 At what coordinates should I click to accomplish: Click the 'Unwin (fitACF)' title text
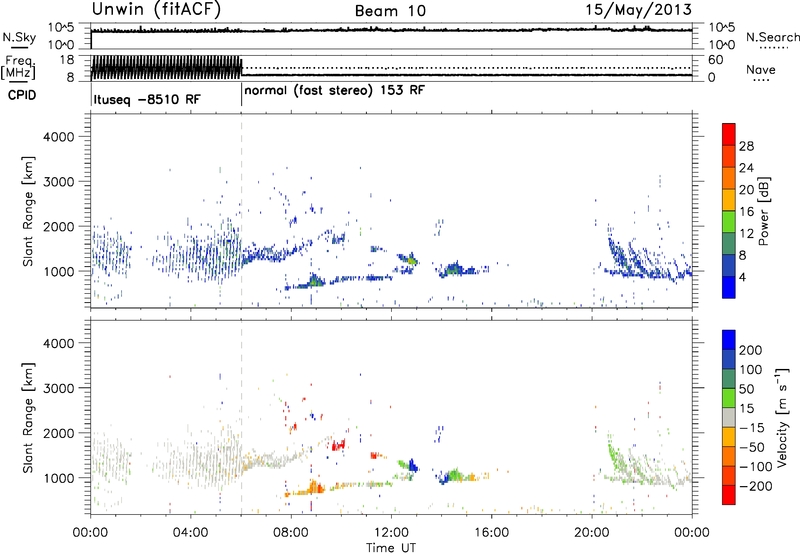pos(156,10)
